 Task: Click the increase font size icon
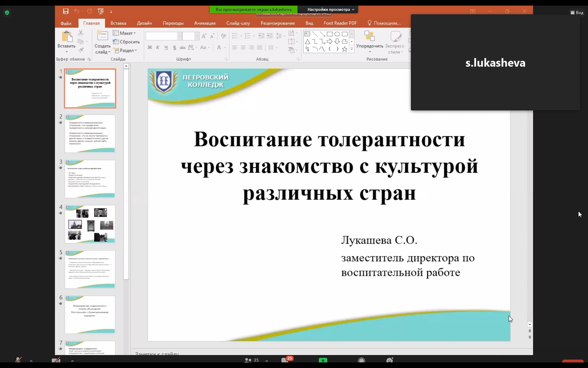[x=204, y=36]
